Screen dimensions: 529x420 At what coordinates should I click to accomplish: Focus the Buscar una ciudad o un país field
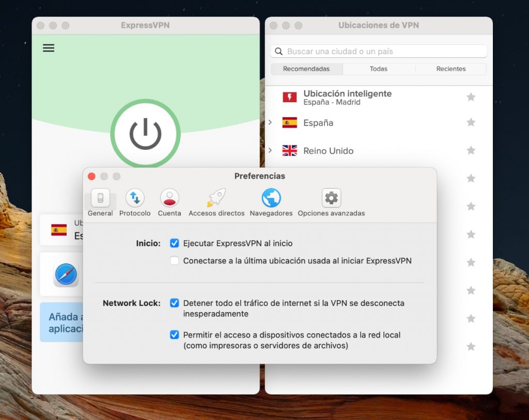coord(379,51)
